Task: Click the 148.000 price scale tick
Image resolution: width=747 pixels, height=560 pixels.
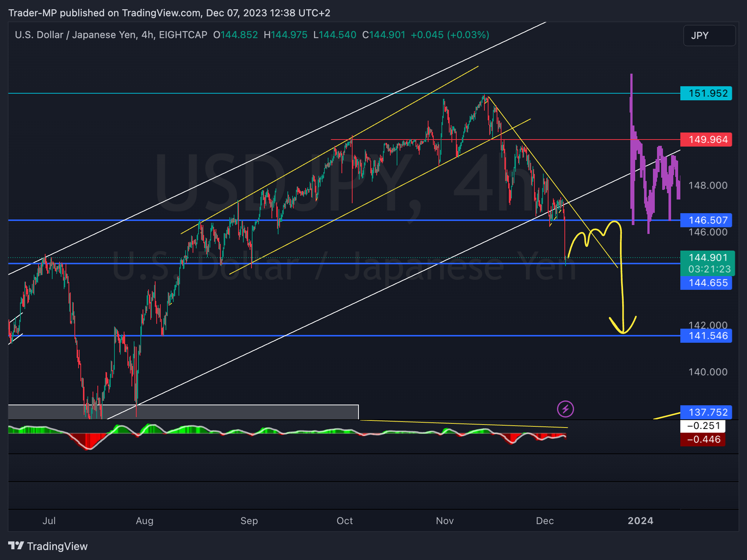Action: [x=708, y=185]
